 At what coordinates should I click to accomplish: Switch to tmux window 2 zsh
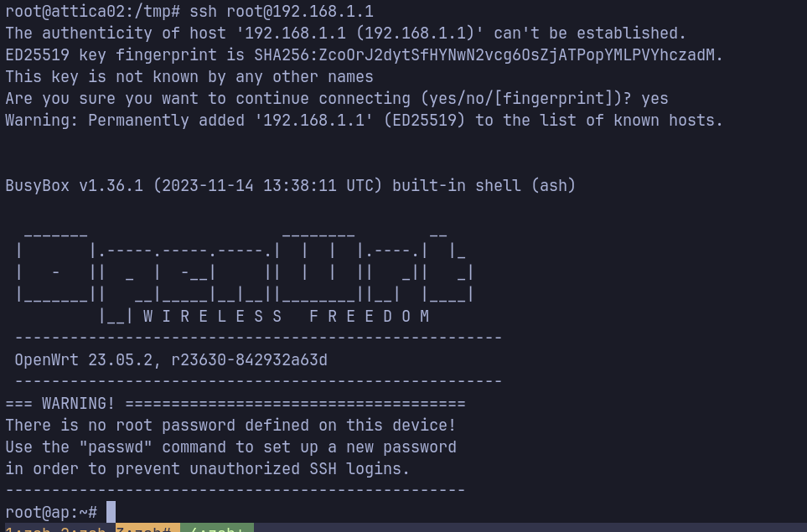pos(82,529)
